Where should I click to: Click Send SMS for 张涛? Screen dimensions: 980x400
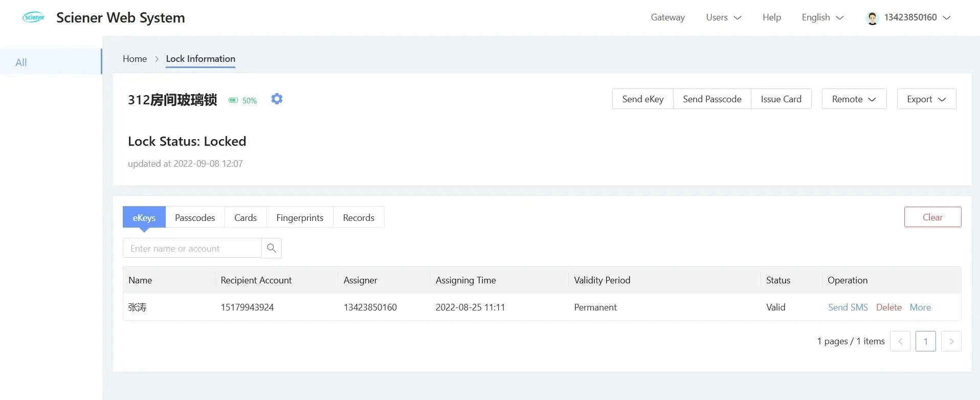848,307
